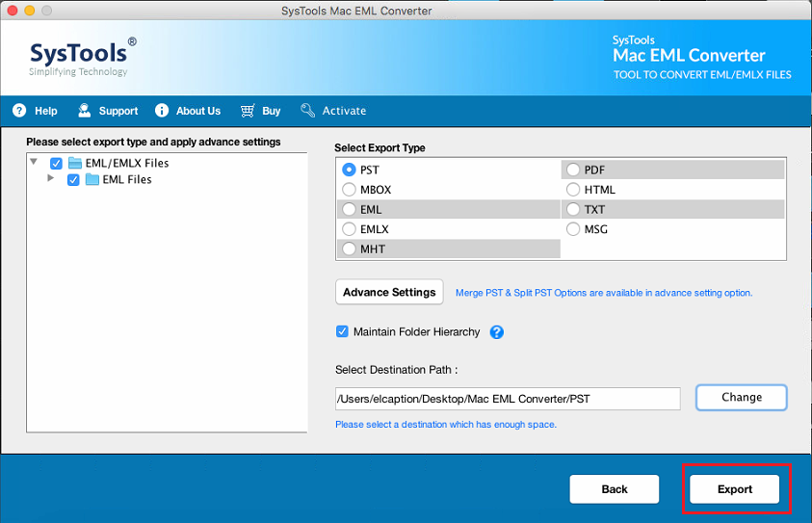Open Advance Settings
Screen dimensions: 812x523
click(389, 292)
